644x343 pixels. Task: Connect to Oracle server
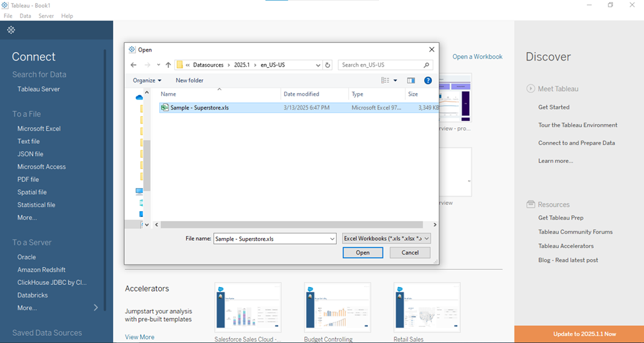click(26, 257)
